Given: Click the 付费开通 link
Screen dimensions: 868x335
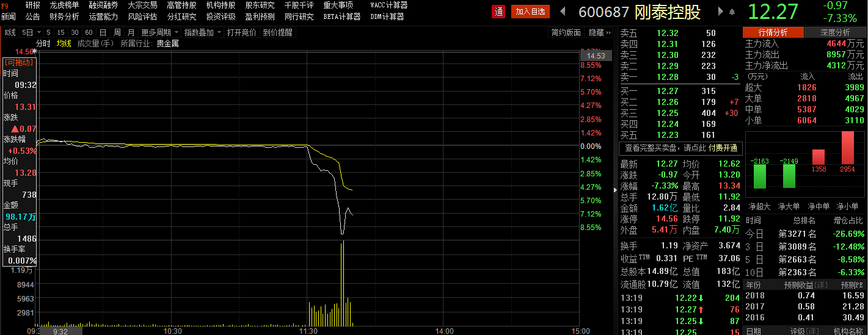Looking at the screenshot, I should (x=723, y=148).
